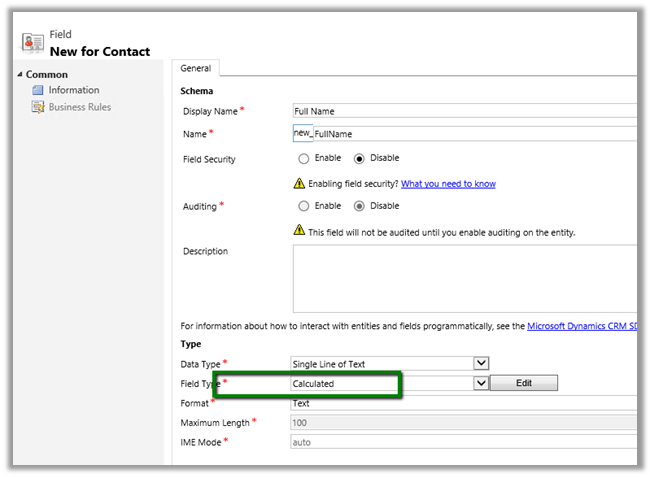Collapse the Common section in sidebar
650x477 pixels.
point(21,75)
